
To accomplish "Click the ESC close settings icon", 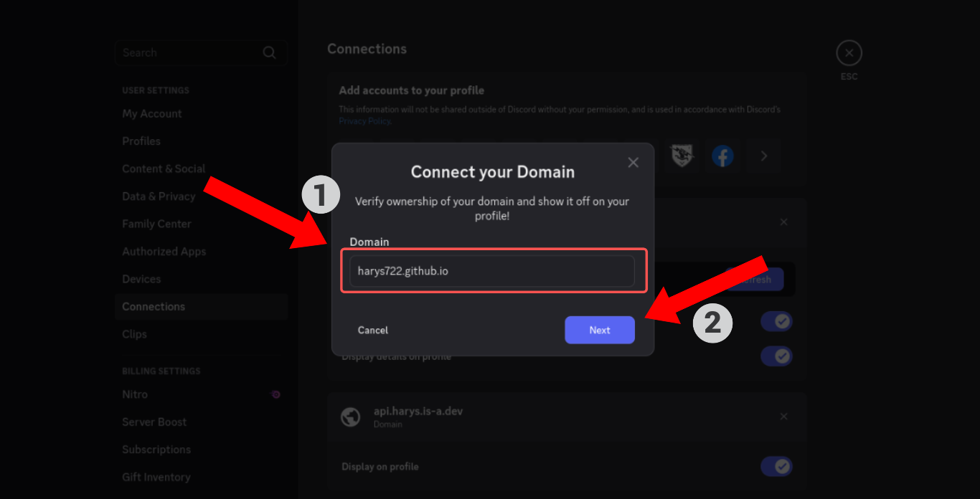I will point(849,53).
